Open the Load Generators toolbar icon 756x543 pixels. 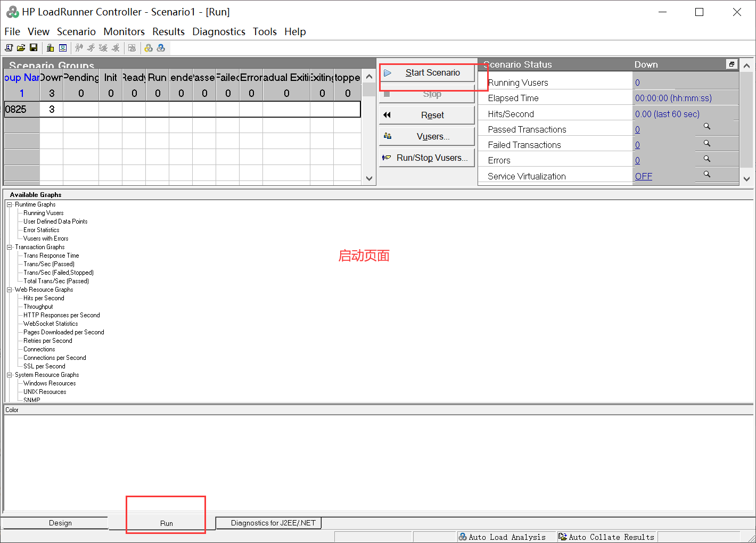pos(51,48)
